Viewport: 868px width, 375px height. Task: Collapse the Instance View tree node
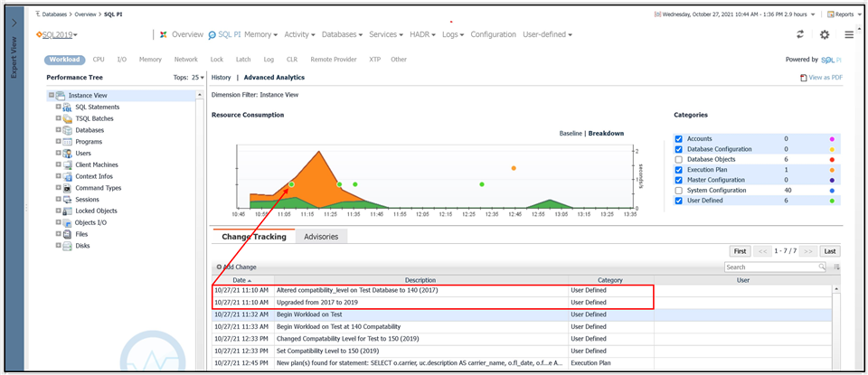click(x=51, y=95)
